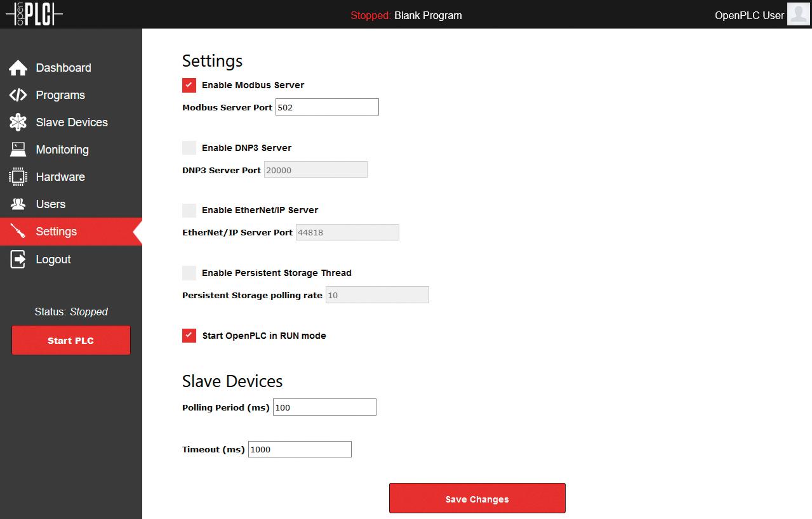Viewport: 812px width, 519px height.
Task: Click the Logout door icon
Action: (x=18, y=259)
